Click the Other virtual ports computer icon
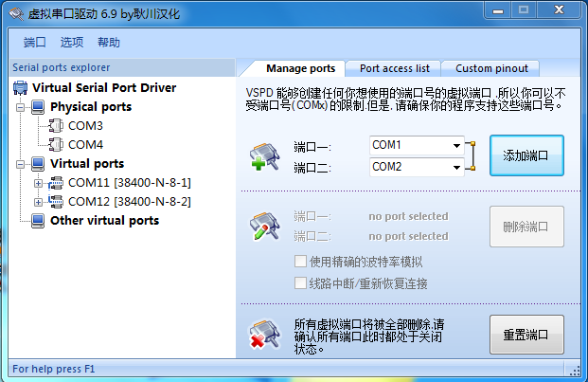The width and height of the screenshot is (588, 382). click(x=38, y=221)
